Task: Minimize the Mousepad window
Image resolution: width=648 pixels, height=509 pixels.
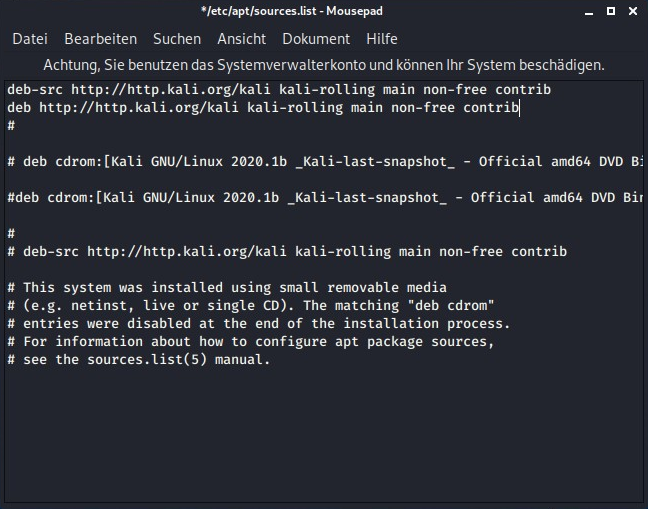Action: coord(589,11)
